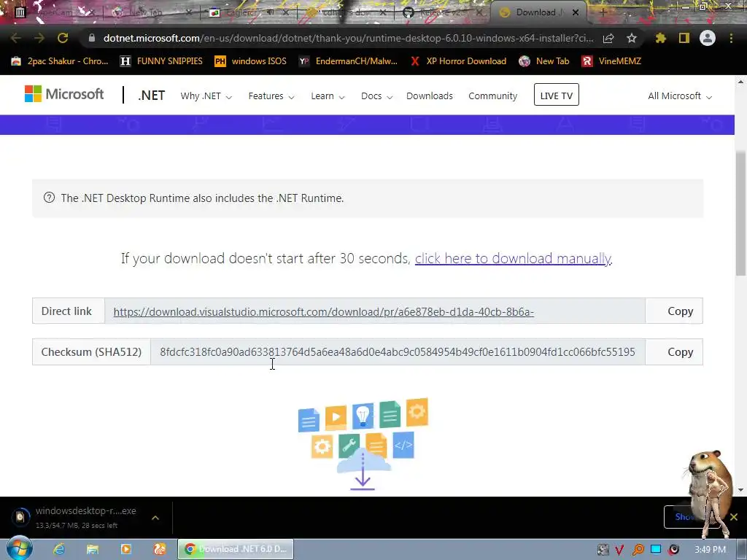Open the Community nav item
Screen dimensions: 747x560
(x=492, y=96)
